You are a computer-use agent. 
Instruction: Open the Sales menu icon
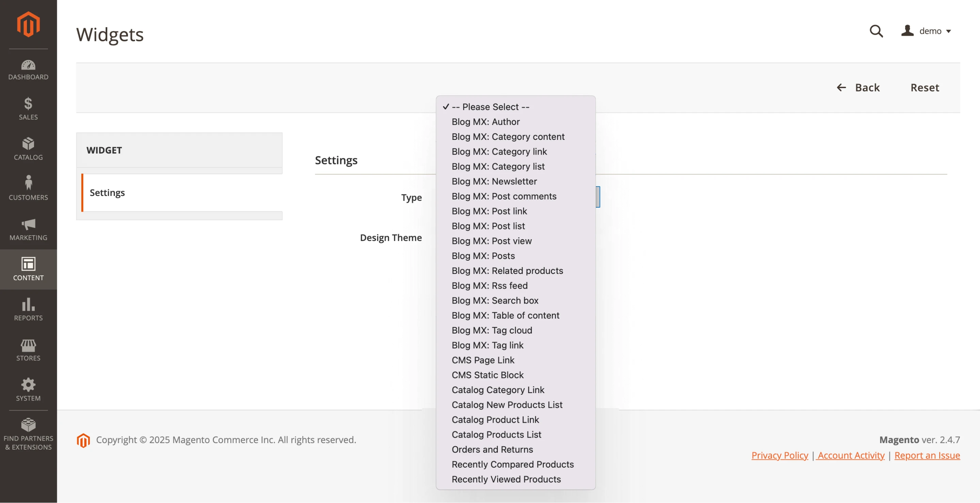tap(28, 109)
